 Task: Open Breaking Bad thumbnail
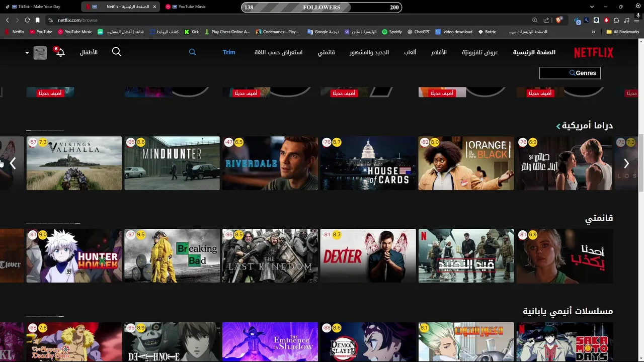coord(172,256)
